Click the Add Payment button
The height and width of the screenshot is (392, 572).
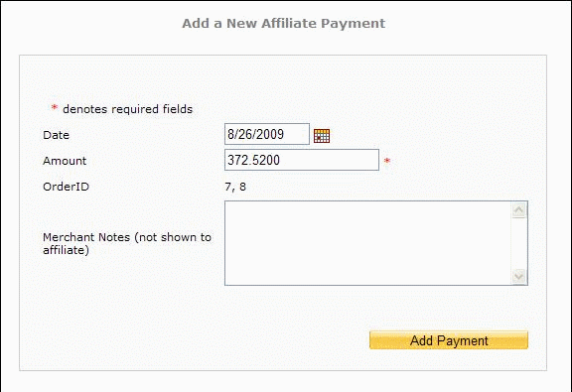[x=449, y=340]
